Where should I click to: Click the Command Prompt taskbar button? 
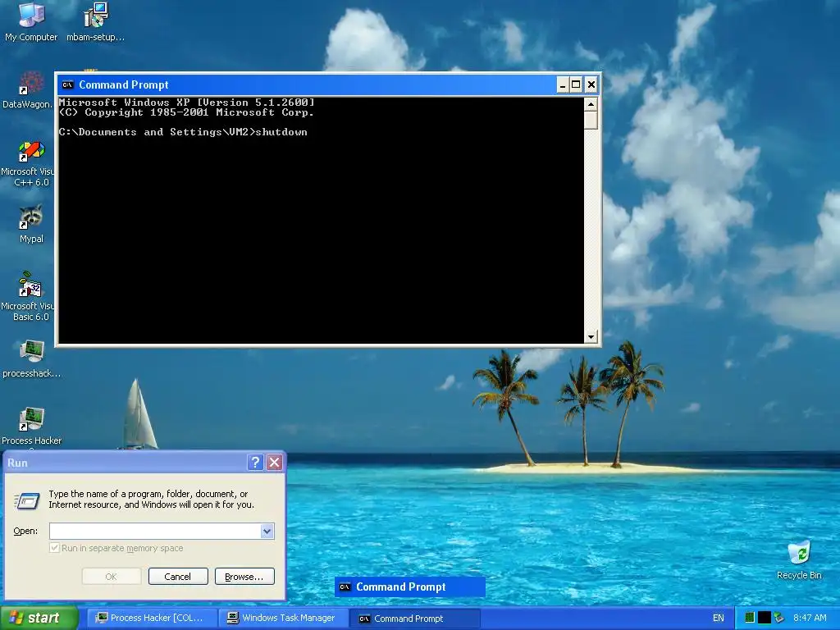(x=415, y=619)
